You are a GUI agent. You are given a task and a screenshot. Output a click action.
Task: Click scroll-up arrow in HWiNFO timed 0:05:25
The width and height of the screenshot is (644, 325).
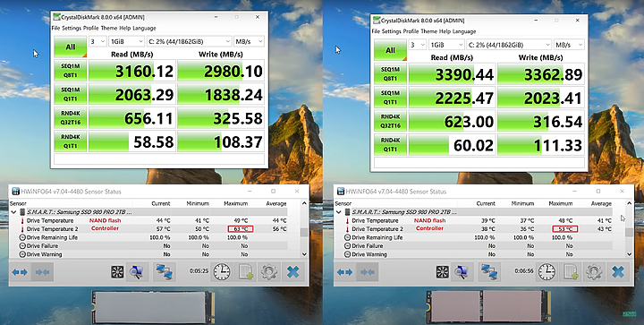tap(304, 203)
